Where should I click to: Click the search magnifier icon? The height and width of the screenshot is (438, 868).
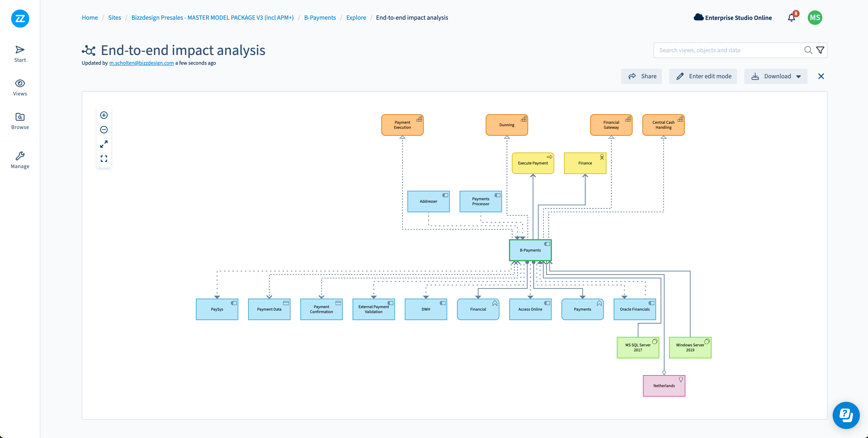pos(808,50)
